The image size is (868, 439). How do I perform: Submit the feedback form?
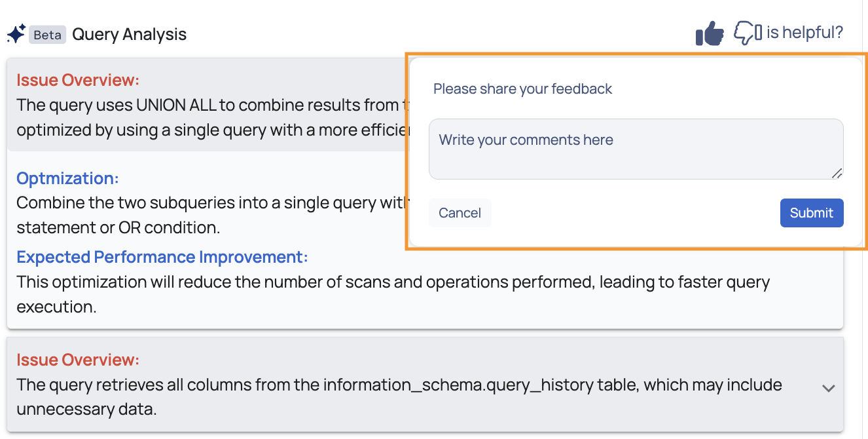click(x=812, y=213)
